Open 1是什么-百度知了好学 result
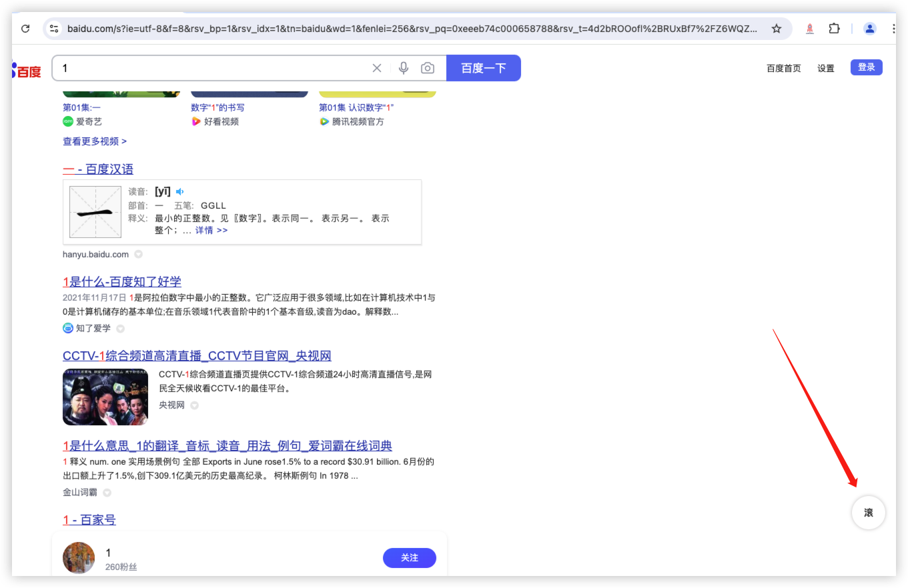This screenshot has height=588, width=908. [x=122, y=281]
